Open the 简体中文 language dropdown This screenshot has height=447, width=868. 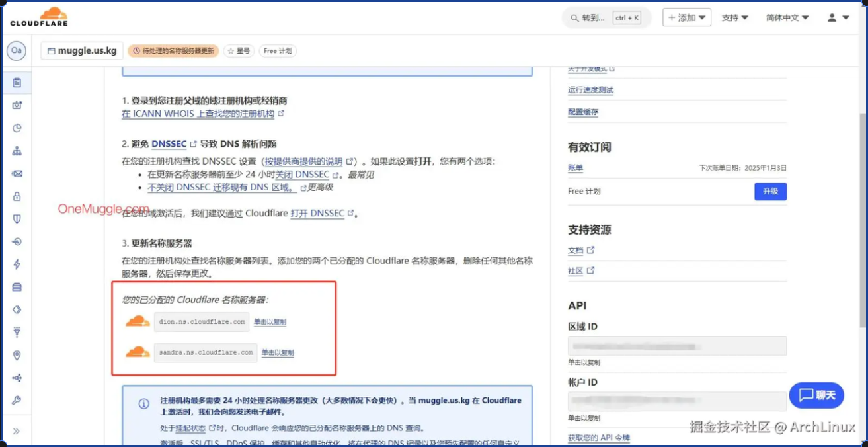(x=787, y=18)
